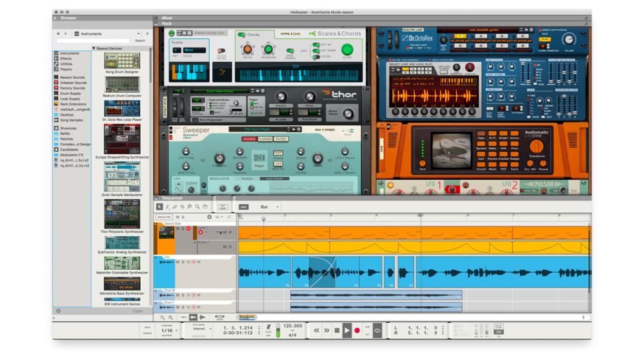This screenshot has height=362, width=644.
Task: Collapse the Reason Devices section
Action: (x=94, y=48)
